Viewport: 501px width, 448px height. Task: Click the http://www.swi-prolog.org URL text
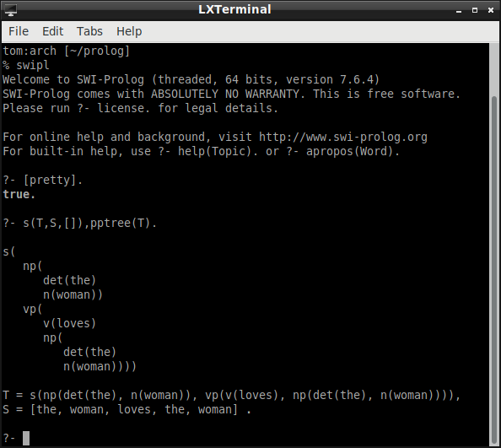click(342, 137)
